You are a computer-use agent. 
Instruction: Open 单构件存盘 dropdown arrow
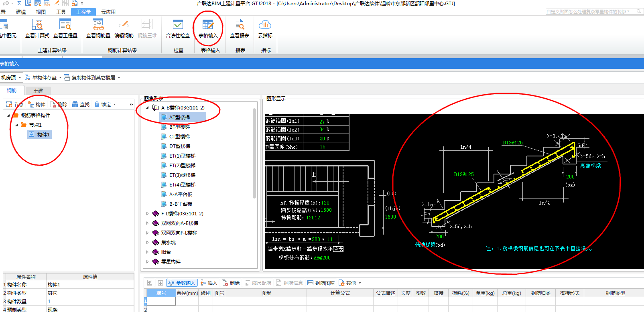tap(61, 77)
